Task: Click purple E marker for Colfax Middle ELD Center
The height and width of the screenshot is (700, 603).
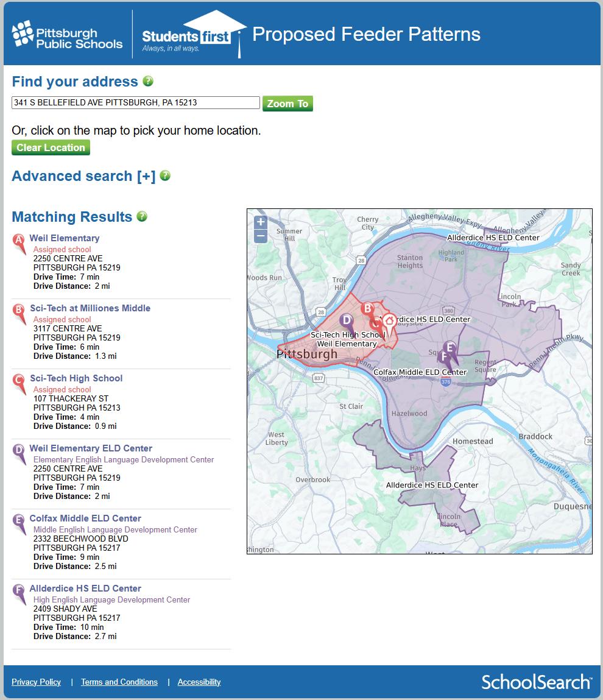Action: pos(19,524)
